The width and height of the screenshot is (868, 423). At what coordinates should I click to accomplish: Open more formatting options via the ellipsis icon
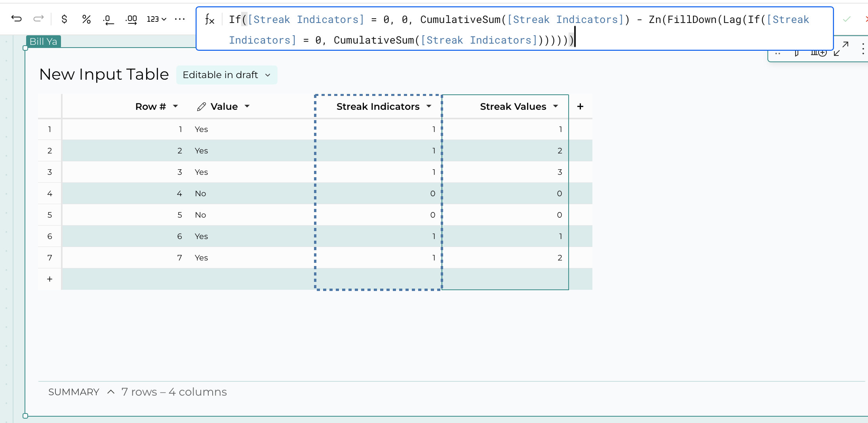tap(180, 19)
